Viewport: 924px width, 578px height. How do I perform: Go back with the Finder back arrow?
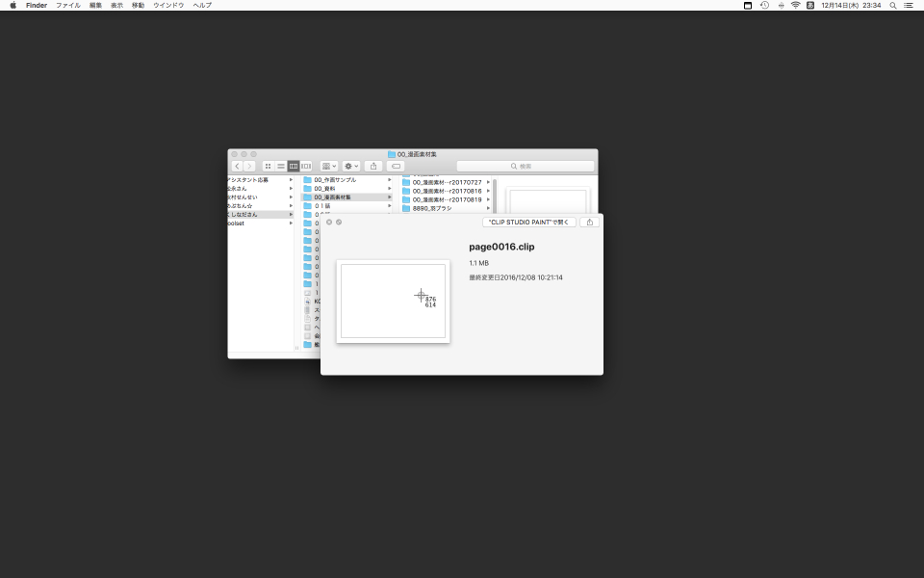pos(237,167)
